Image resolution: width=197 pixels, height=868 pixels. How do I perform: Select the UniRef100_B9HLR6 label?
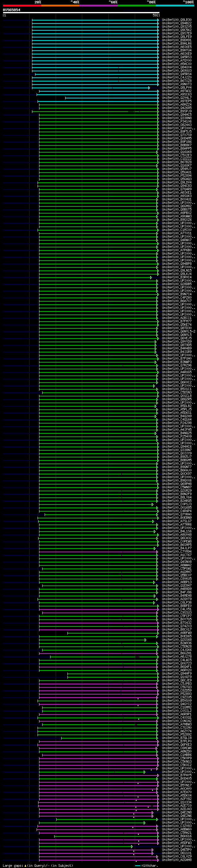click(176, 43)
